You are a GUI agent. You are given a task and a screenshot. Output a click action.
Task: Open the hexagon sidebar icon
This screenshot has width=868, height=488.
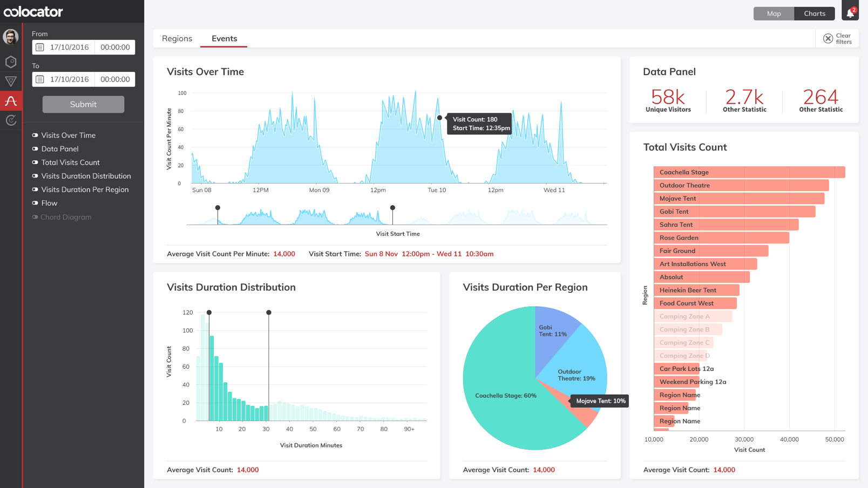coord(11,62)
